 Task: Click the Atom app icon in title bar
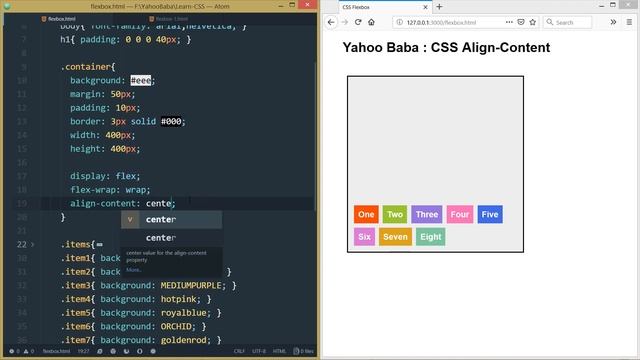(x=7, y=6)
